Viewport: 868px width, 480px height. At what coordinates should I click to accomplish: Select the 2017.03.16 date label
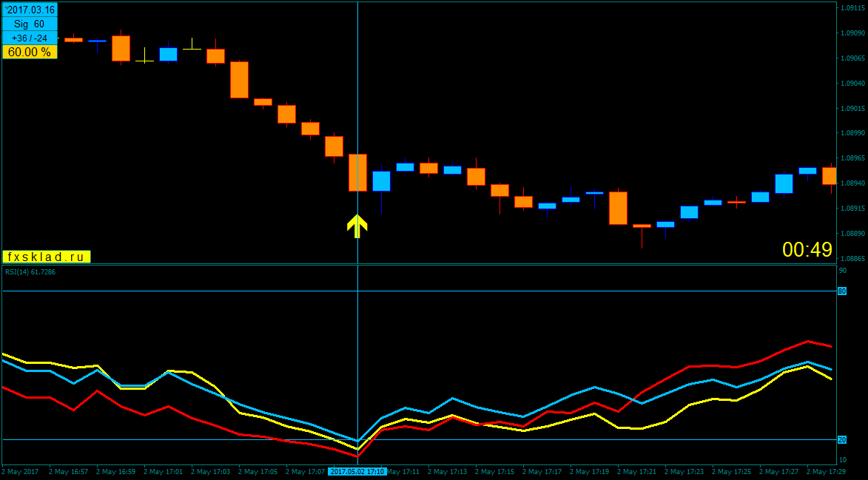[30, 10]
